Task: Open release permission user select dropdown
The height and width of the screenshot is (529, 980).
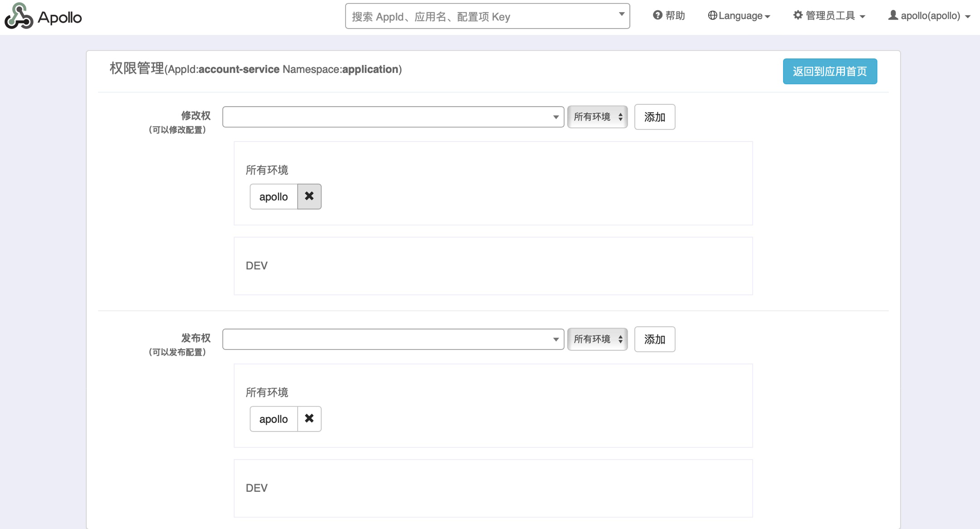Action: point(393,340)
